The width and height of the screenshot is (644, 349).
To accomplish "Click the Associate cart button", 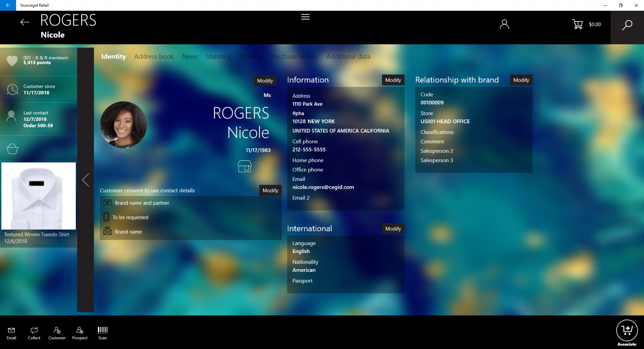I will coord(626,330).
